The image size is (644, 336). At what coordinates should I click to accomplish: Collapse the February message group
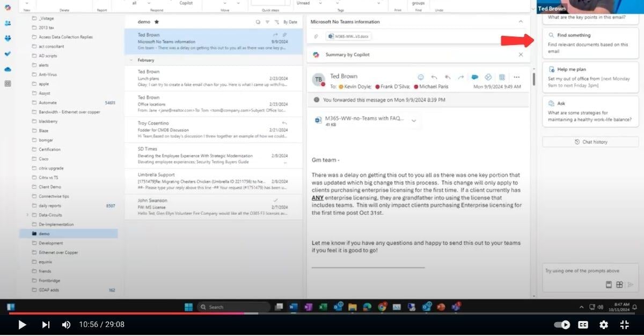tap(130, 60)
